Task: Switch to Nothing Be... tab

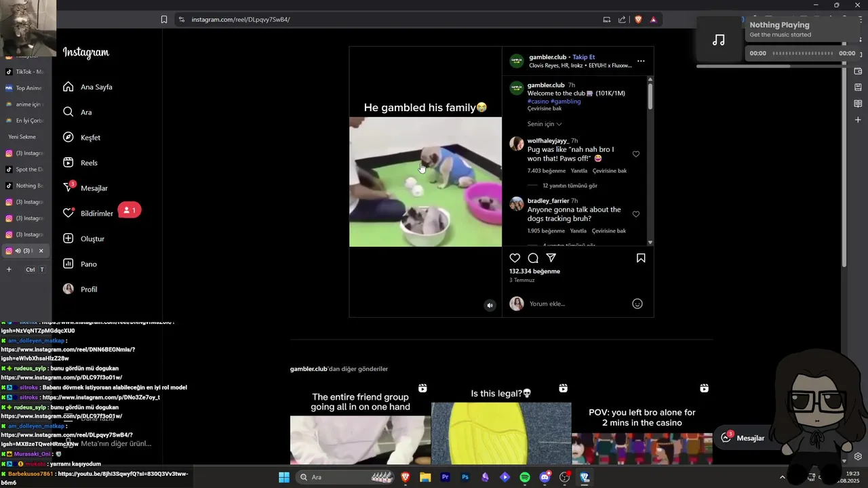Action: 24,186
